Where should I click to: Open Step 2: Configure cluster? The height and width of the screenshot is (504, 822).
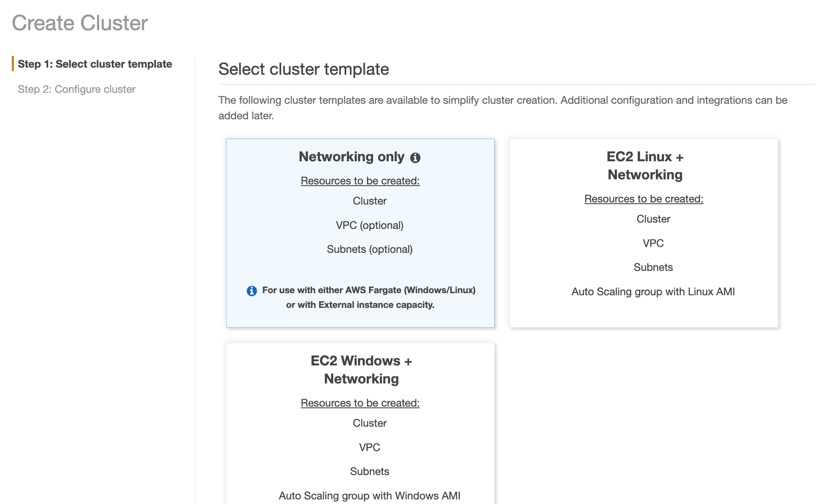(x=76, y=89)
